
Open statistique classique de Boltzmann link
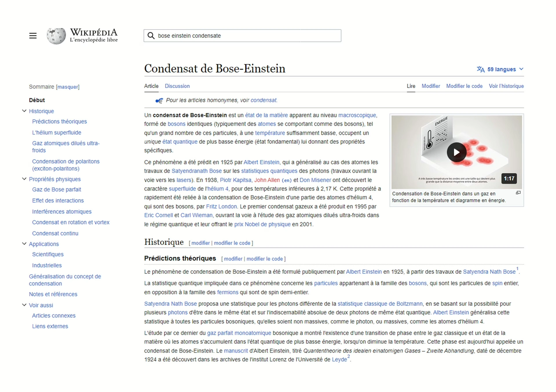380,304
